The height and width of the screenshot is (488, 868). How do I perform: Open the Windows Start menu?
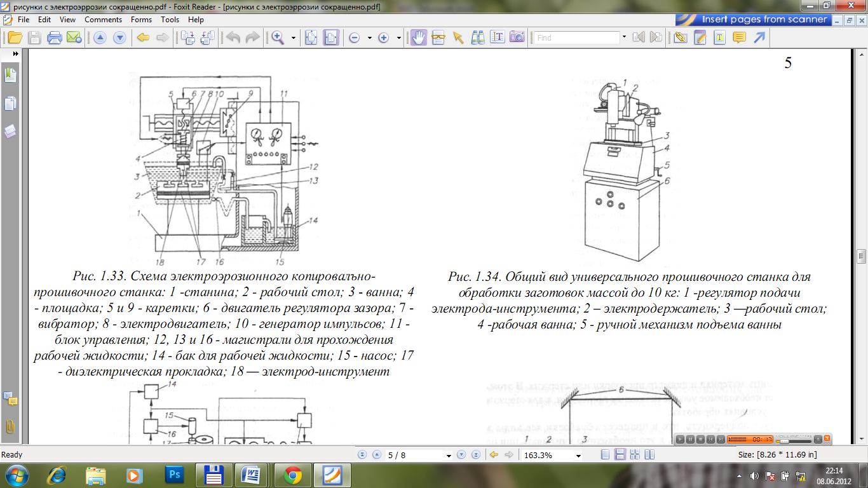point(16,475)
